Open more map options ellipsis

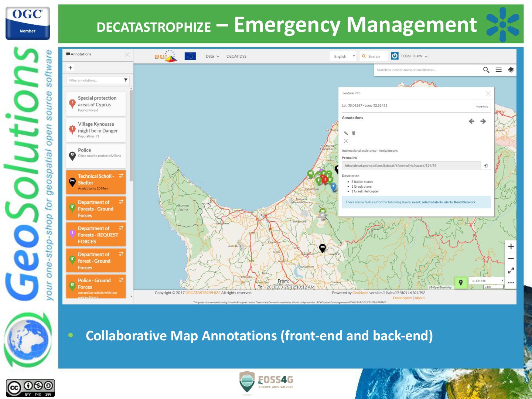(511, 283)
